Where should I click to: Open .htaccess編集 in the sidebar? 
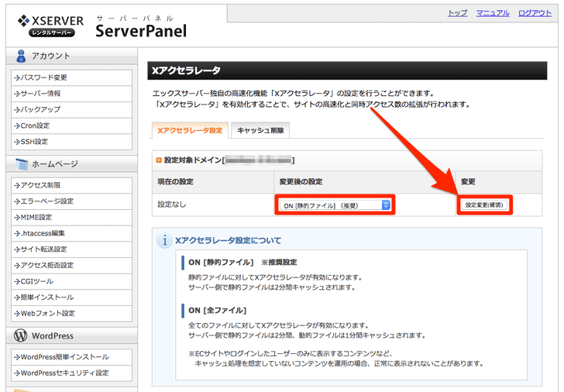(71, 233)
